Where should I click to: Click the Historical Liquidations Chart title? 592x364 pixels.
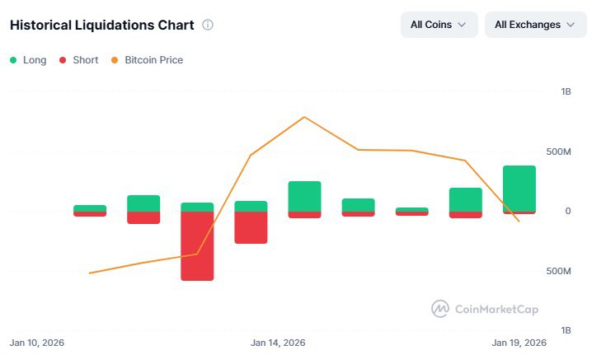click(x=101, y=26)
